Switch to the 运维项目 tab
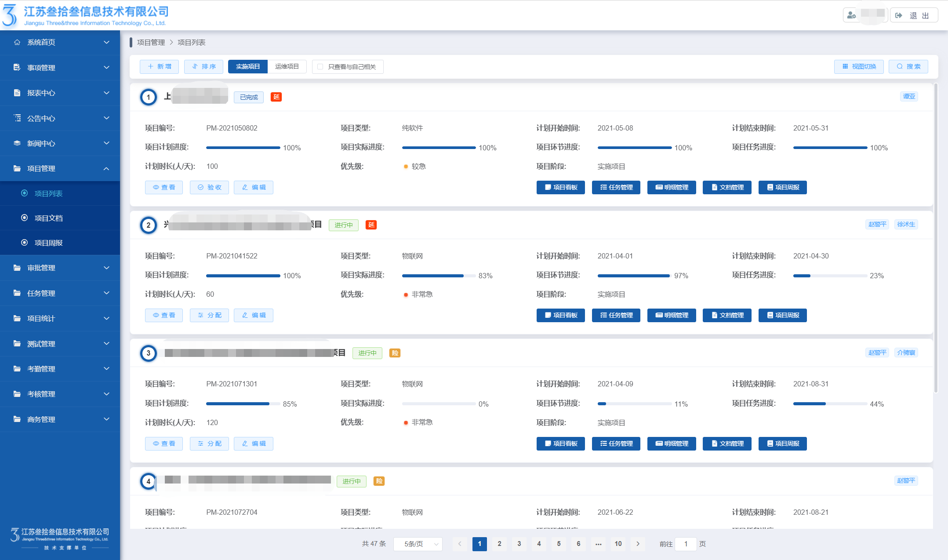This screenshot has height=560, width=948. click(287, 66)
